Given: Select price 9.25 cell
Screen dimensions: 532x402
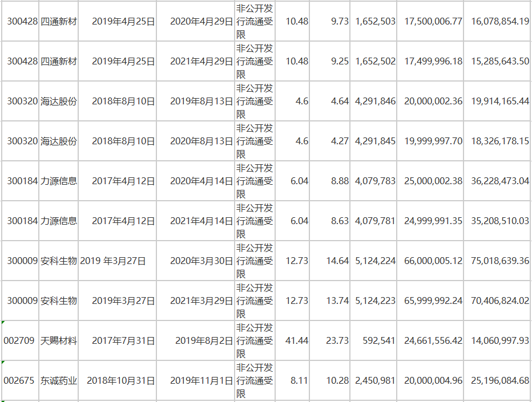Looking at the screenshot, I should click(329, 62).
